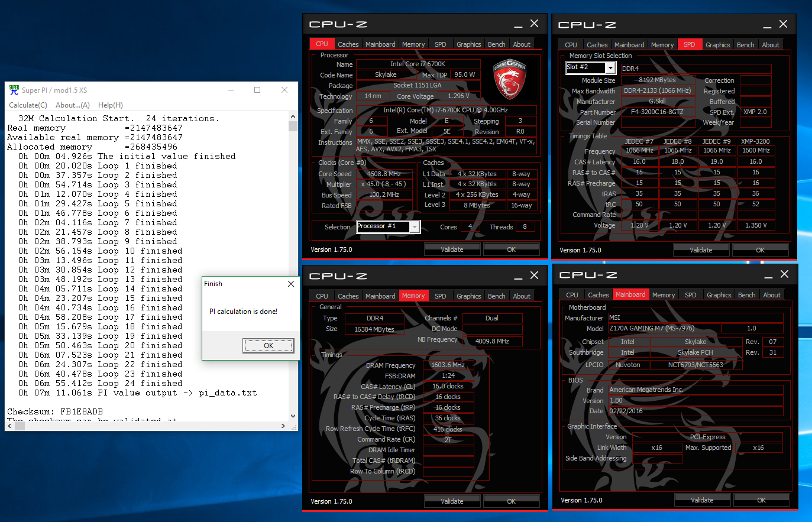Click the BIOS Brand American Megatrends field
The height and width of the screenshot is (522, 812).
pyautogui.click(x=695, y=390)
